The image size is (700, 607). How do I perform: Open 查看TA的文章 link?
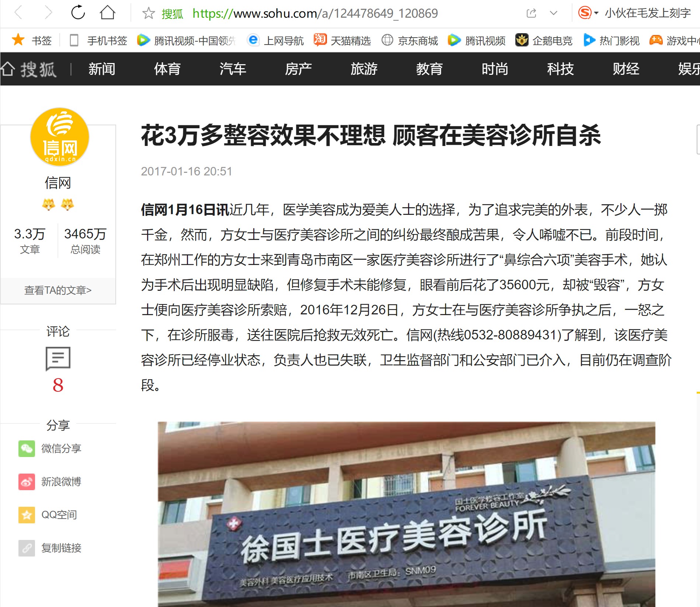click(58, 290)
